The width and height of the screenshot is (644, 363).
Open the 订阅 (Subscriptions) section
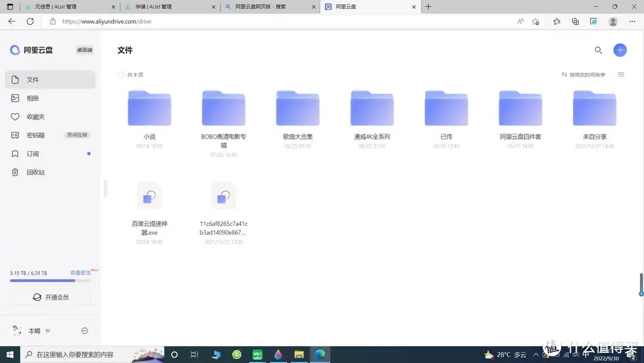(x=31, y=153)
